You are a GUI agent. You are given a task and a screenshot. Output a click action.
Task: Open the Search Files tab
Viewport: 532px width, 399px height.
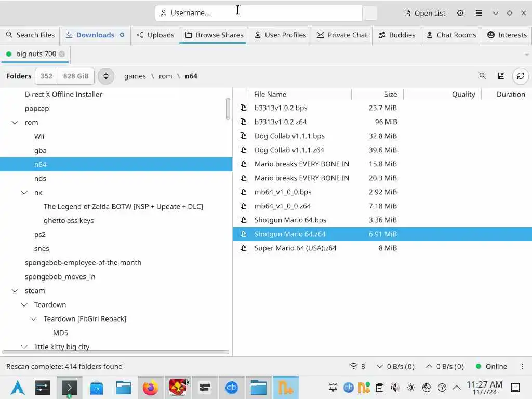pos(30,35)
